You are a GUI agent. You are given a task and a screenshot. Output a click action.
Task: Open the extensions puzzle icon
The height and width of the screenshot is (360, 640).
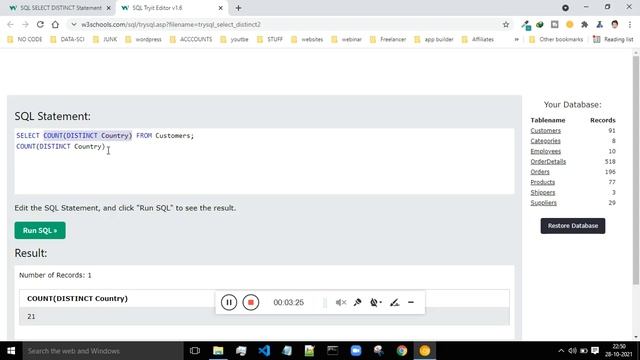click(584, 24)
